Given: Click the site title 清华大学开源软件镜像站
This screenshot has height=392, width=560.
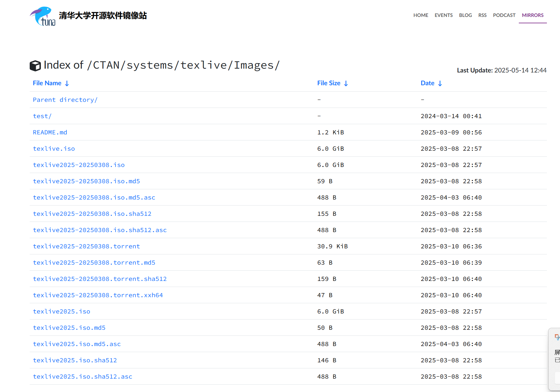Looking at the screenshot, I should (103, 16).
